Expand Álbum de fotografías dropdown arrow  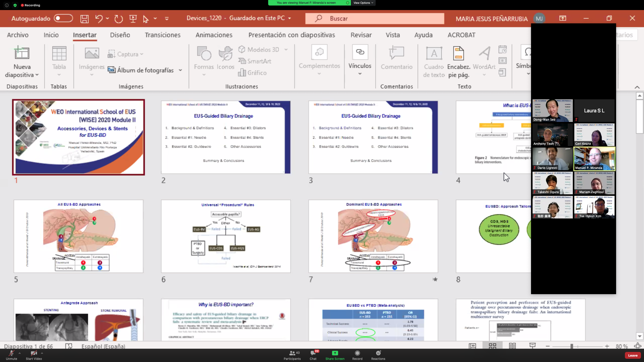pyautogui.click(x=180, y=70)
